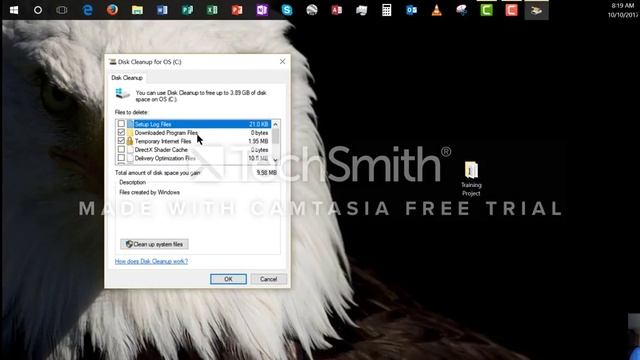Open the Training Project desktop folder
640x360 pixels.
[x=471, y=179]
